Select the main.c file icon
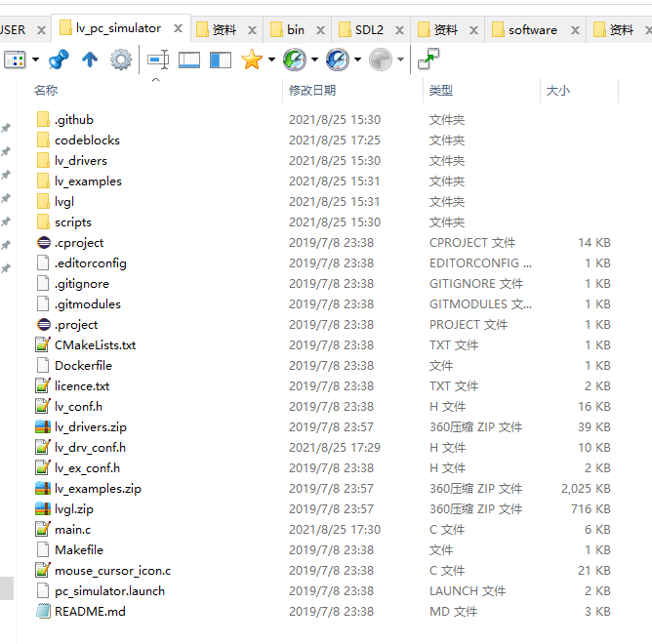Image resolution: width=652 pixels, height=644 pixels. click(43, 529)
